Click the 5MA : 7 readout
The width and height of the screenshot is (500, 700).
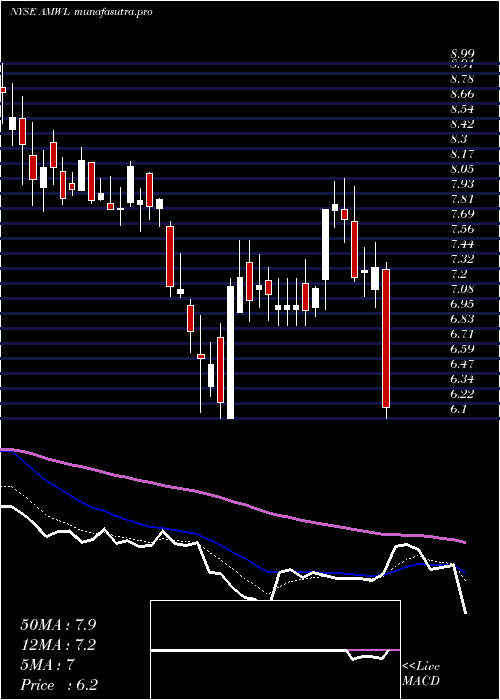[x=47, y=665]
